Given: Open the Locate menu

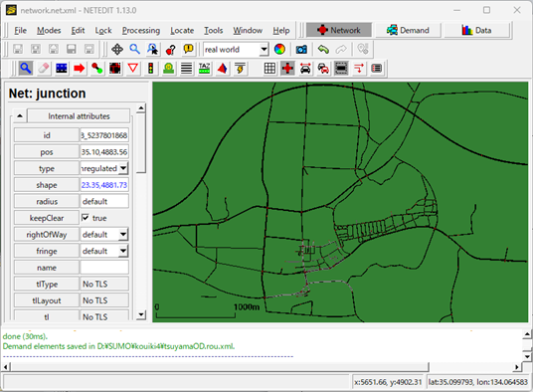Looking at the screenshot, I should 182,30.
